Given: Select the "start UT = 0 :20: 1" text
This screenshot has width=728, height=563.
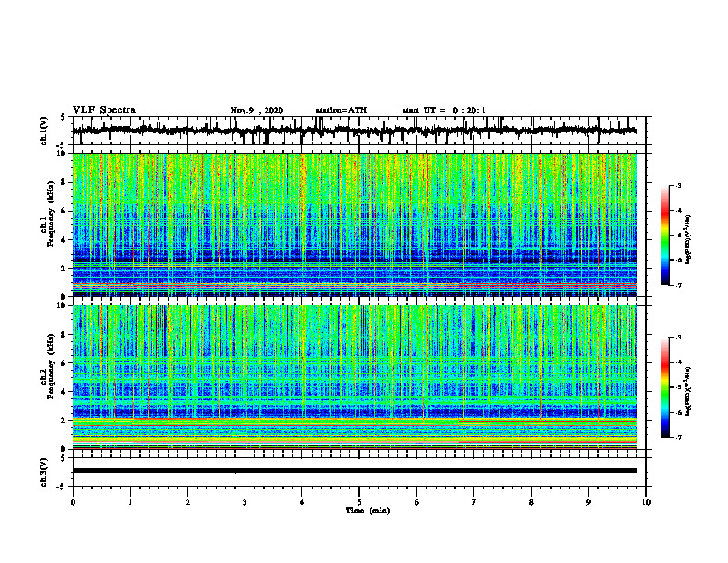Looking at the screenshot, I should 444,110.
